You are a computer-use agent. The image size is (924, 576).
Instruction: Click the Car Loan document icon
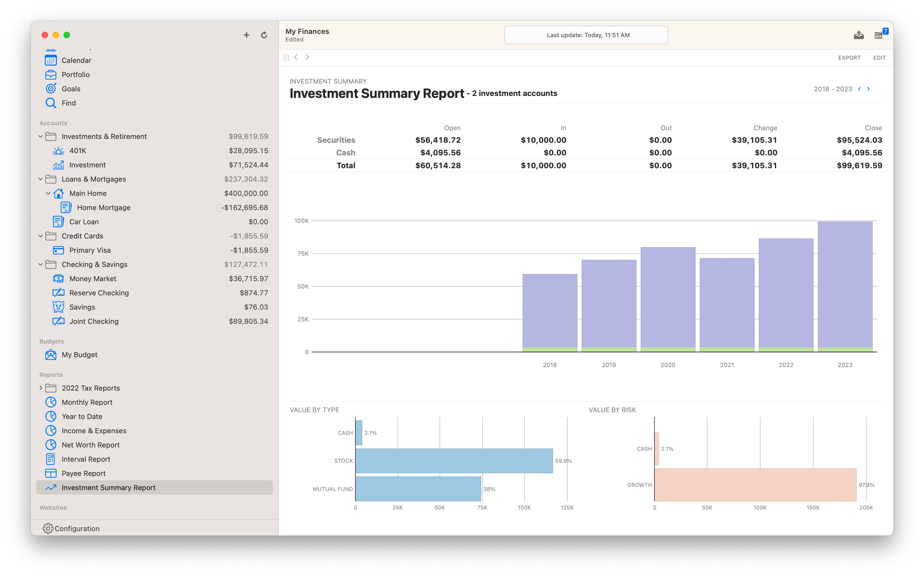(58, 222)
